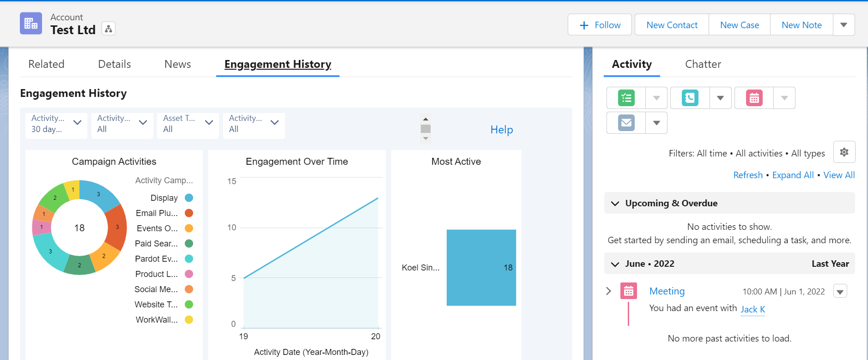Screen dimensions: 868x360
Task: Open Meeting row actions dropdown
Action: coord(840,291)
